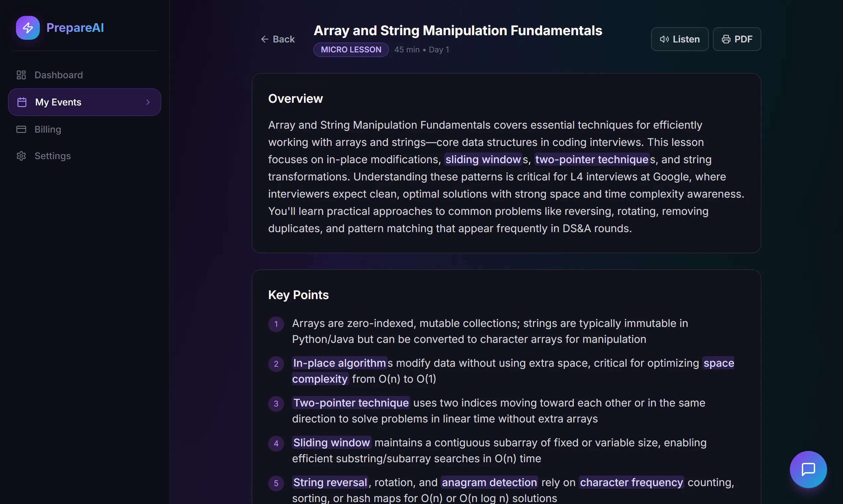
Task: Click the Billing credit card icon
Action: tap(21, 129)
